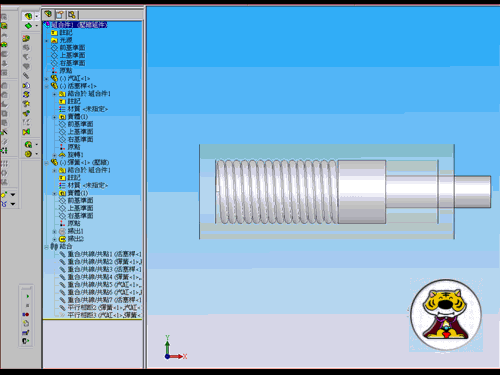Click the piston head on the model
The image size is (500, 375).
362,192
